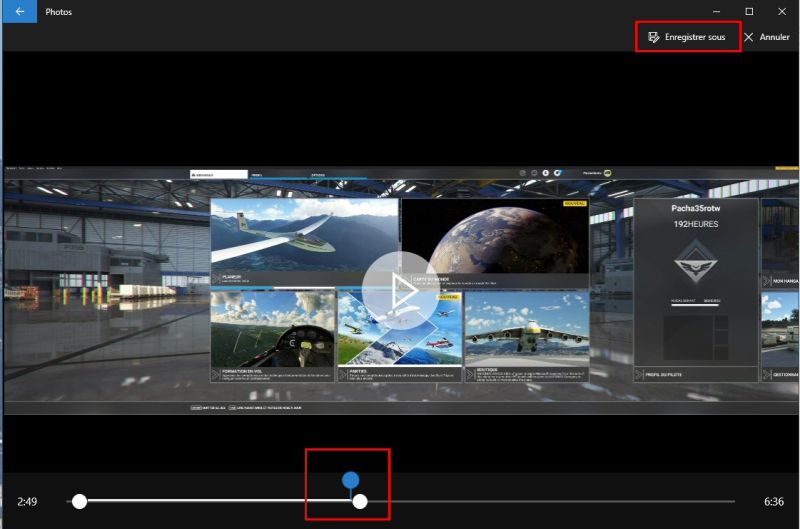Viewport: 800px width, 529px height.
Task: Click the Earth globe tile in video frame
Action: (495, 243)
